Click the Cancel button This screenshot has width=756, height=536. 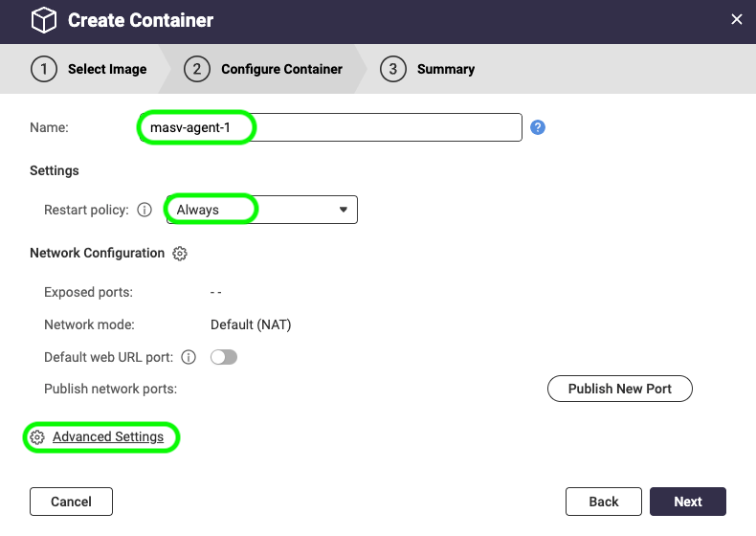(71, 502)
